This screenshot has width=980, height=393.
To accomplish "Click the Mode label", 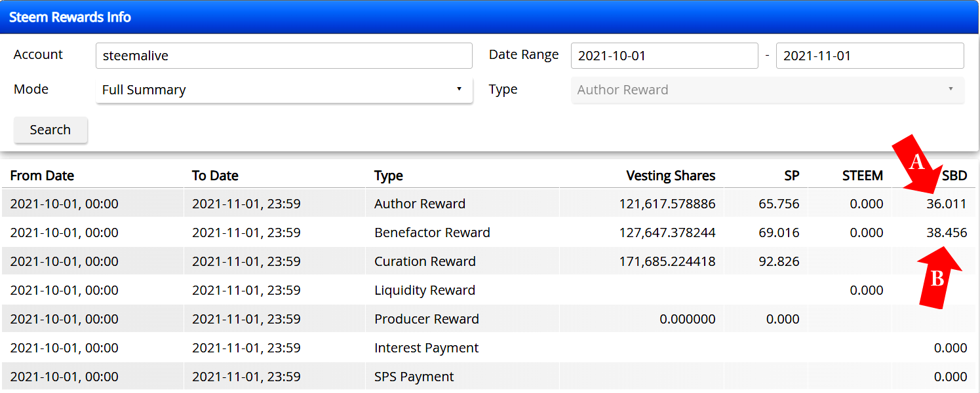I will pyautogui.click(x=31, y=89).
